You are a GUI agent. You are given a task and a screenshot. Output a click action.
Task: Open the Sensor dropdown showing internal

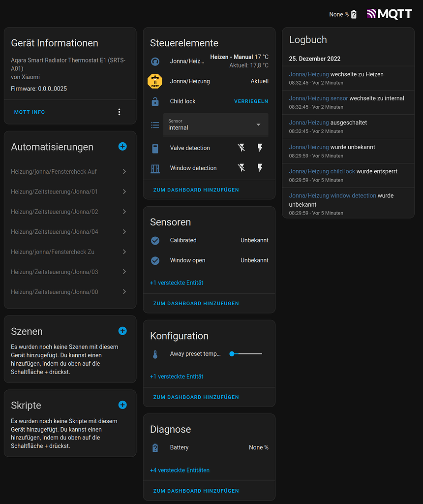[x=215, y=124]
